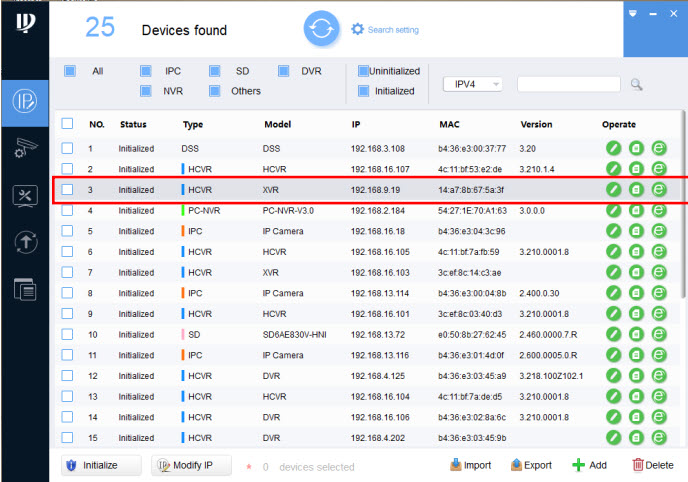Open web icon for HCVR 192.168.16.105
The width and height of the screenshot is (688, 482).
[659, 252]
